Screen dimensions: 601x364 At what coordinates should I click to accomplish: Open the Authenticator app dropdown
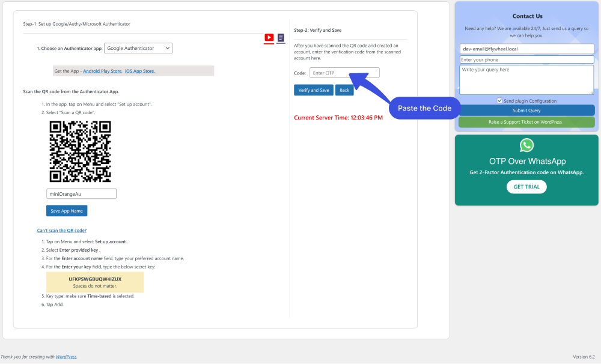click(138, 48)
